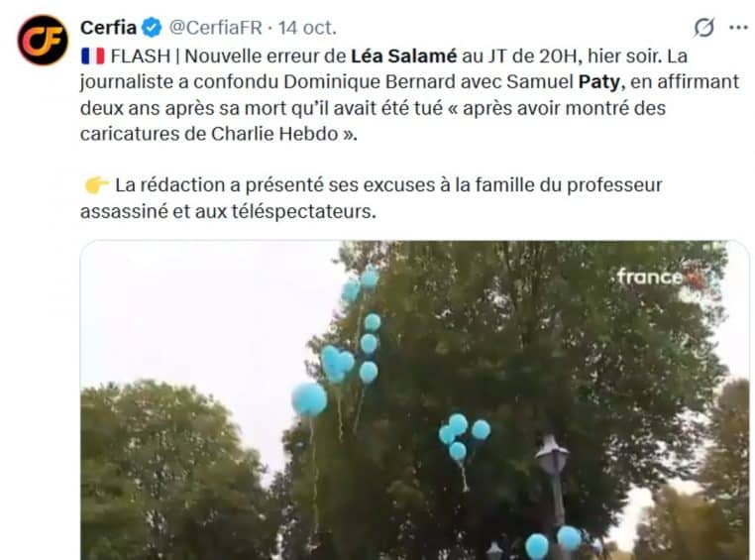This screenshot has width=755, height=560.
Task: Click the French flag emoji before FLASH
Action: pyautogui.click(x=92, y=56)
